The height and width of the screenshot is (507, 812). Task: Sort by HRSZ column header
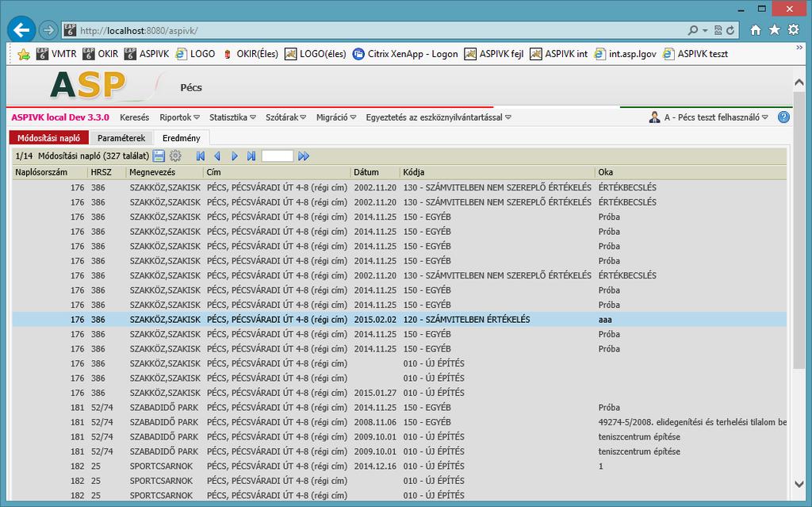click(107, 172)
